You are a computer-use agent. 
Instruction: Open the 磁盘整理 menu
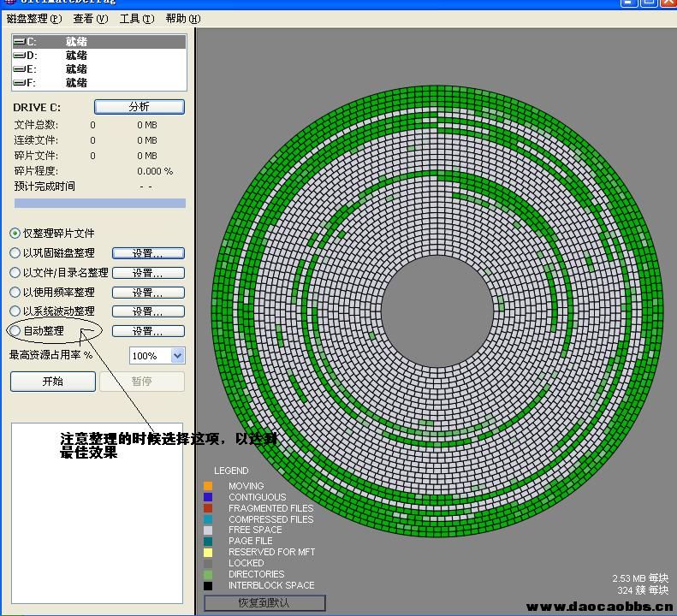[x=33, y=18]
